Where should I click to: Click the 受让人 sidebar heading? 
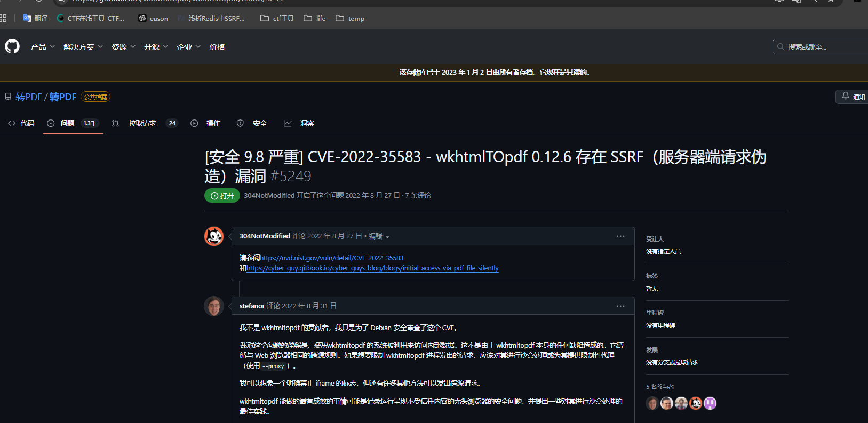pyautogui.click(x=655, y=239)
